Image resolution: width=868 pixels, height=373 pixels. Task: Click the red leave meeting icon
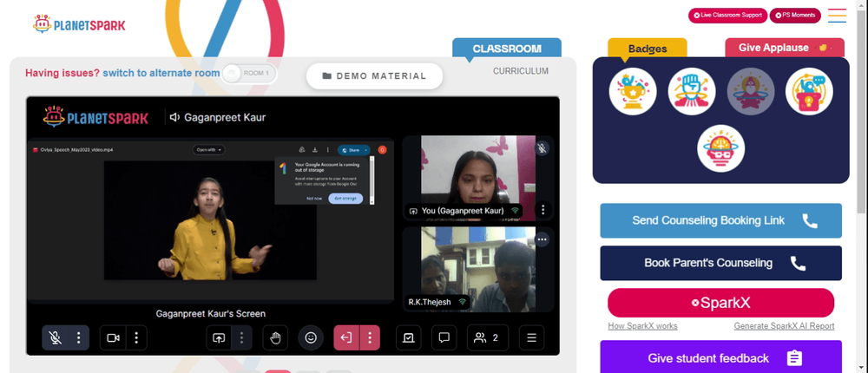coord(346,337)
